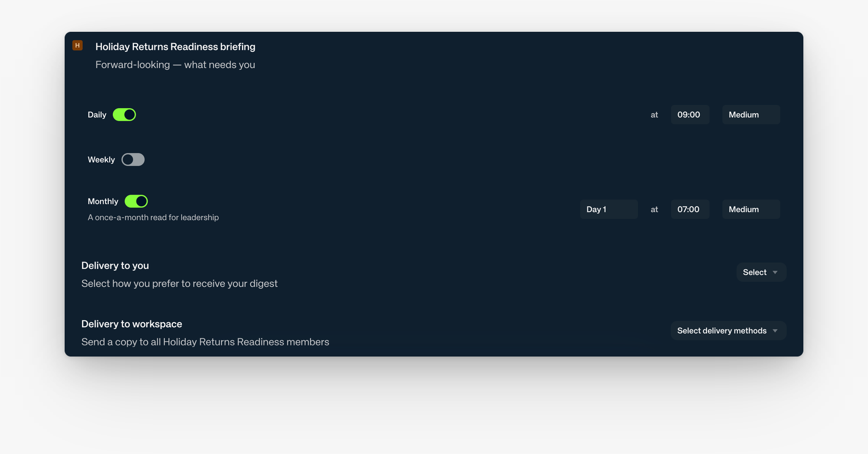The width and height of the screenshot is (868, 454).
Task: Click the orange H workspace icon
Action: tap(77, 46)
